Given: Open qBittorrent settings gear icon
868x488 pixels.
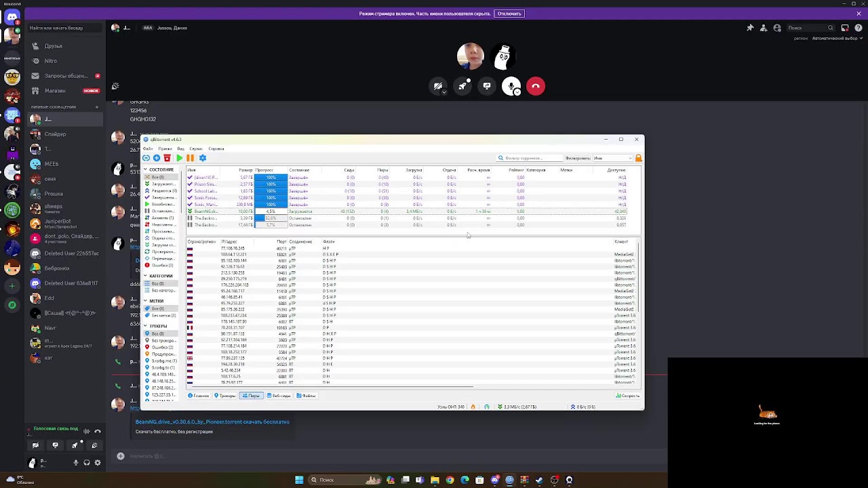Looking at the screenshot, I should pos(202,158).
